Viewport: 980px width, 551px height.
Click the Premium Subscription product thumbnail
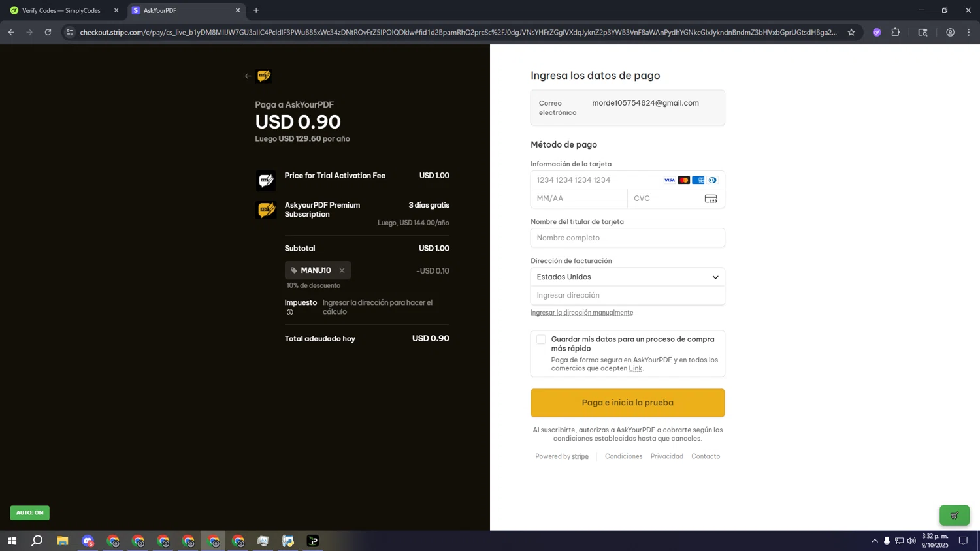pos(266,210)
